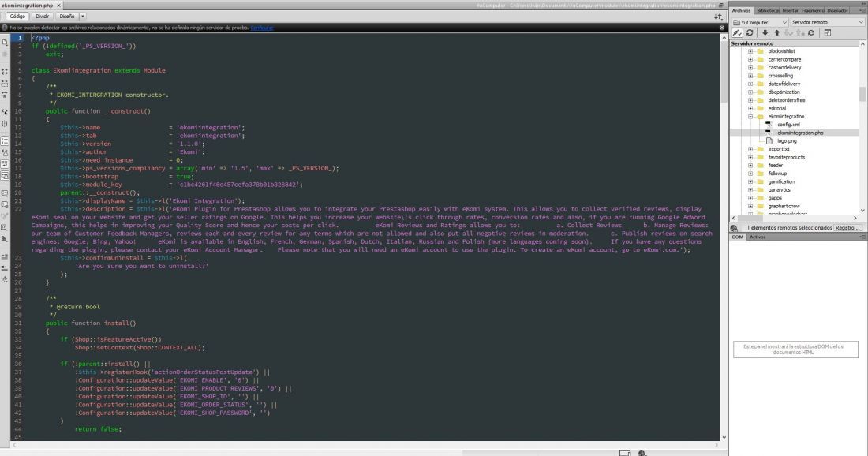Image resolution: width=868 pixels, height=456 pixels.
Task: Click the expand all icon in code toolbar
Action: (x=5, y=95)
